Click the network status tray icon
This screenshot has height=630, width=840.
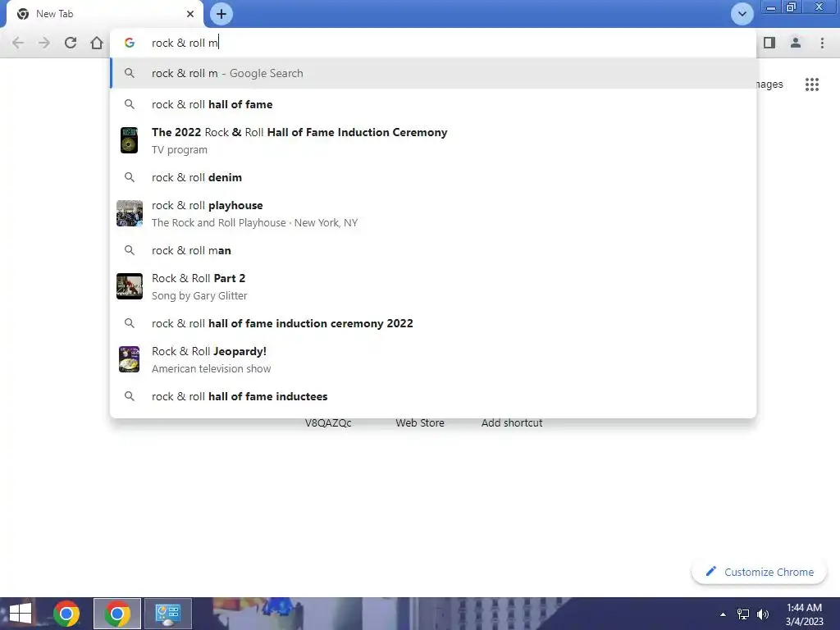(x=743, y=614)
